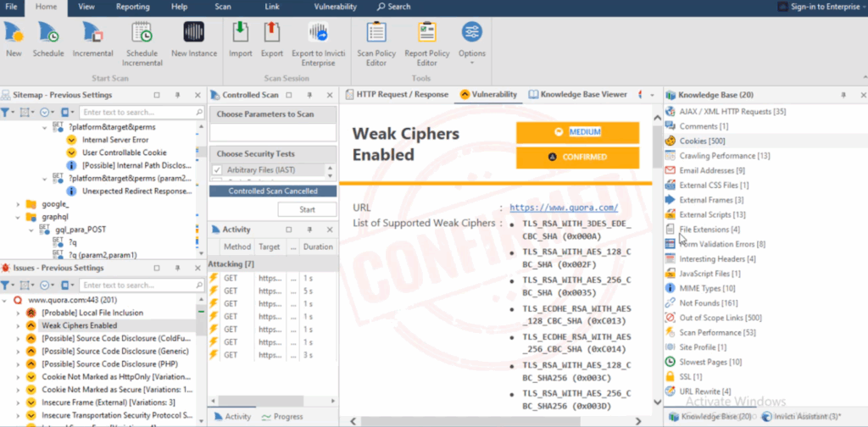
Task: Toggle the Arbitrary Files (IAST) checkbox
Action: tap(216, 170)
